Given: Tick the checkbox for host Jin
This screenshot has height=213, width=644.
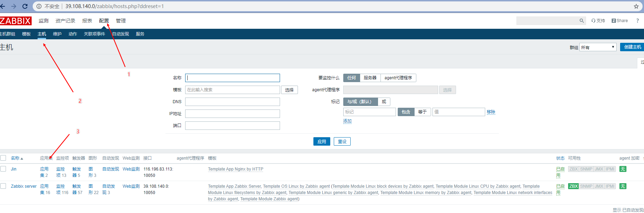Looking at the screenshot, I should tap(4, 169).
